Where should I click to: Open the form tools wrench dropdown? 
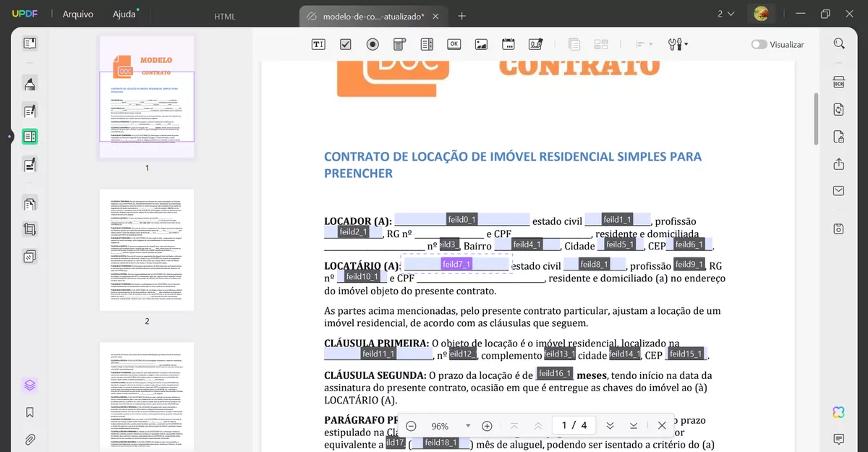[x=678, y=44]
